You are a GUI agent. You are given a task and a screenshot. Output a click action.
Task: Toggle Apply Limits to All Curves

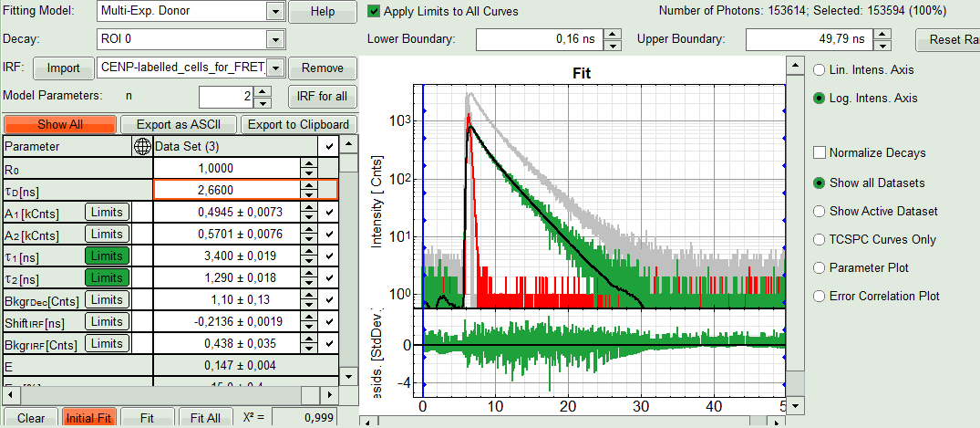(375, 12)
